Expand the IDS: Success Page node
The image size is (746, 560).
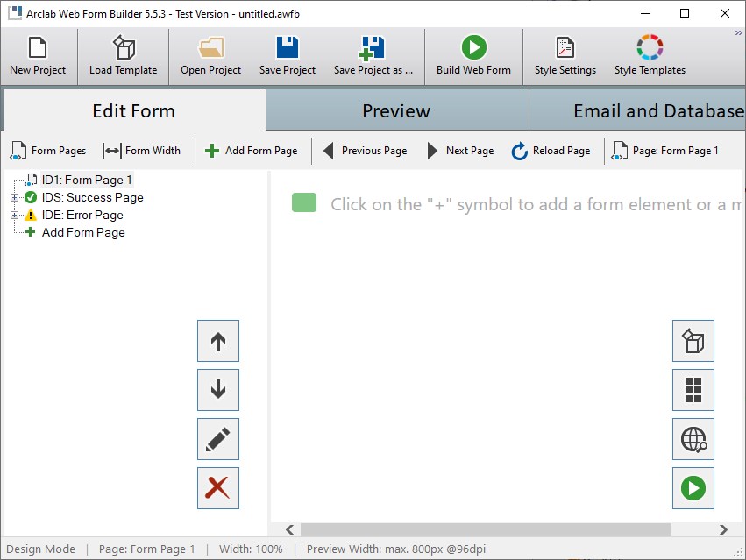(15, 197)
